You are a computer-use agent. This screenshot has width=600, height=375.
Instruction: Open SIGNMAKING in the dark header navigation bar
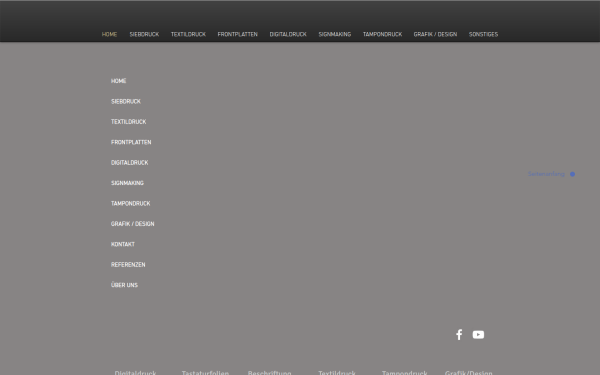(335, 34)
